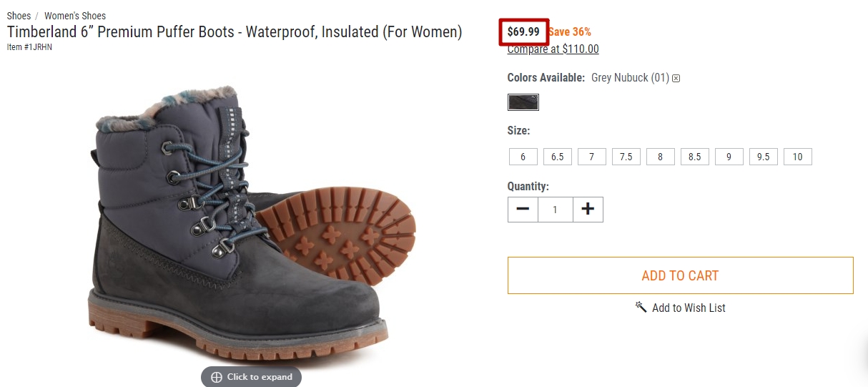The height and width of the screenshot is (387, 868).
Task: Choose size 6
Action: pos(523,157)
